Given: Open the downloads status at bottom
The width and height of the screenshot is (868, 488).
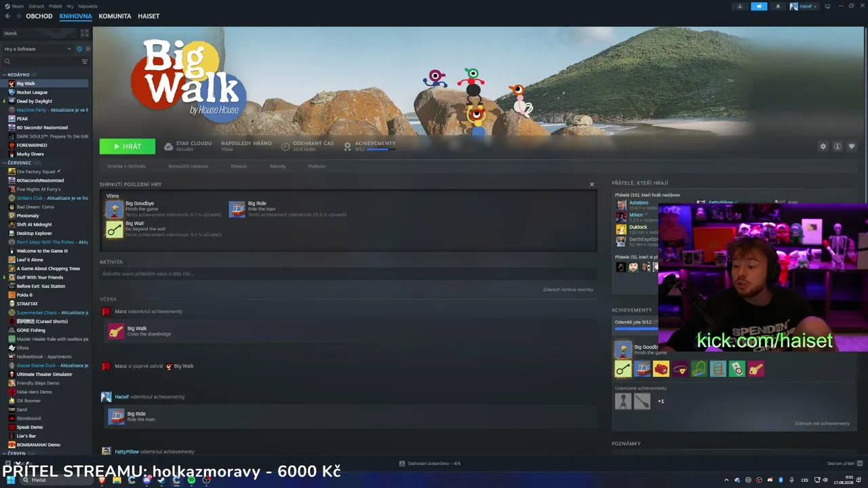Looking at the screenshot, I should tap(429, 464).
